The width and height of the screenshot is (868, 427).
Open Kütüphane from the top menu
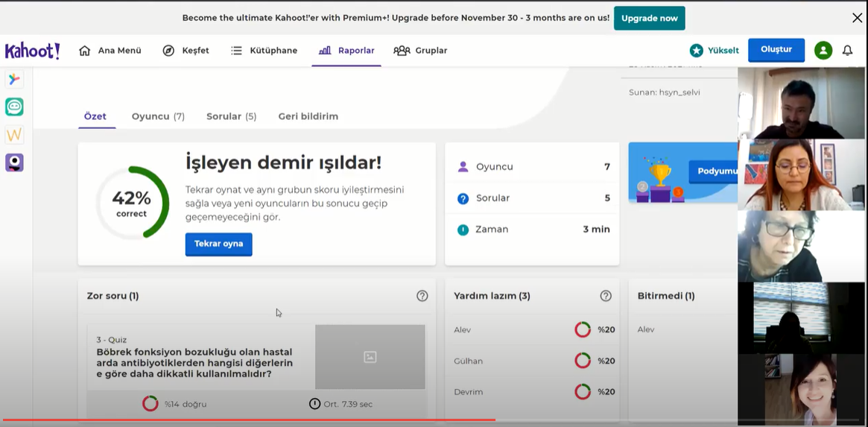pos(264,51)
